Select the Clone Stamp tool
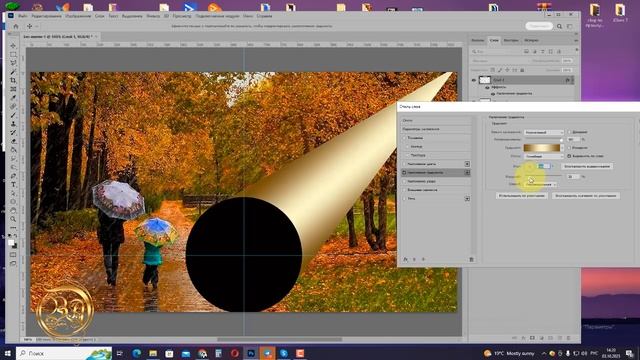 tap(13, 124)
